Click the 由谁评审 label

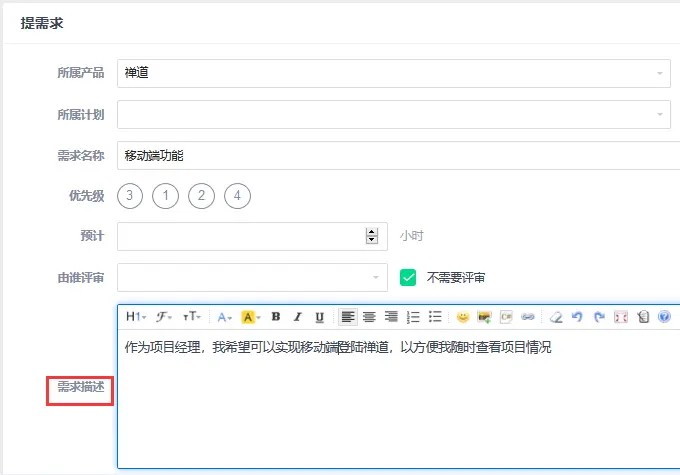coord(81,277)
